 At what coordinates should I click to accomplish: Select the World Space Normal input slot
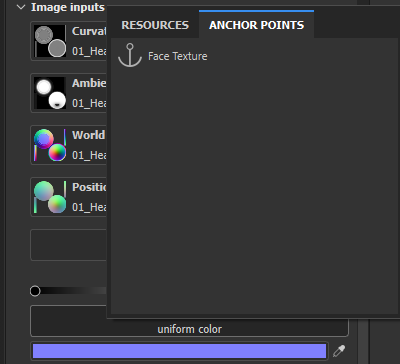point(68,145)
